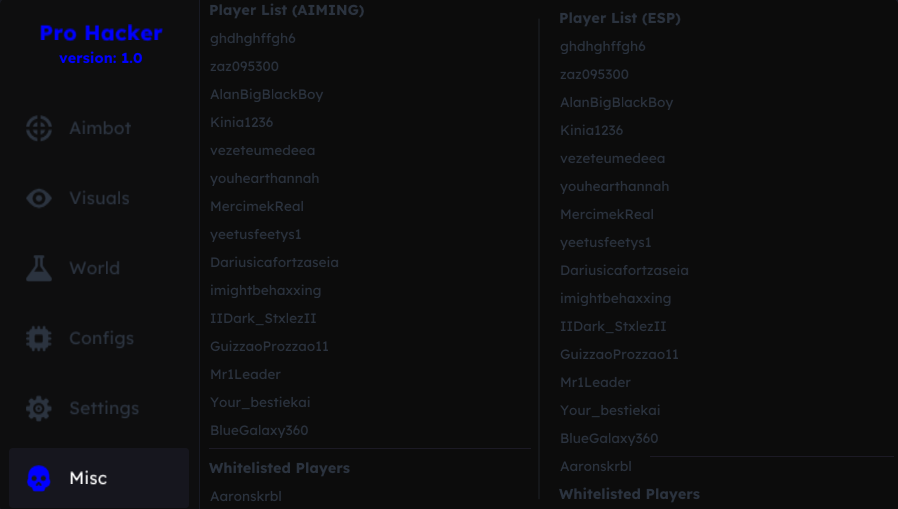
Task: Pick imightbehaxxing in the AIMING list
Action: click(265, 290)
